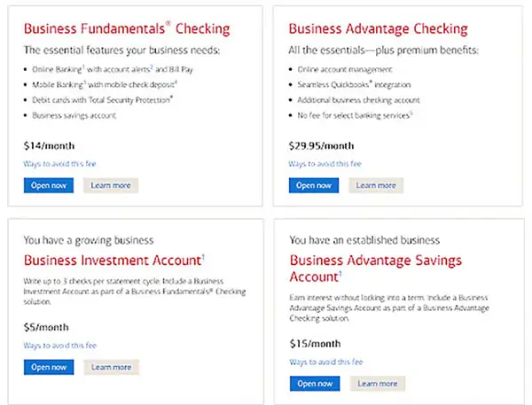This screenshot has width=532, height=405.
Task: Click the mobile check deposit footnote superscript
Action: pos(176,82)
